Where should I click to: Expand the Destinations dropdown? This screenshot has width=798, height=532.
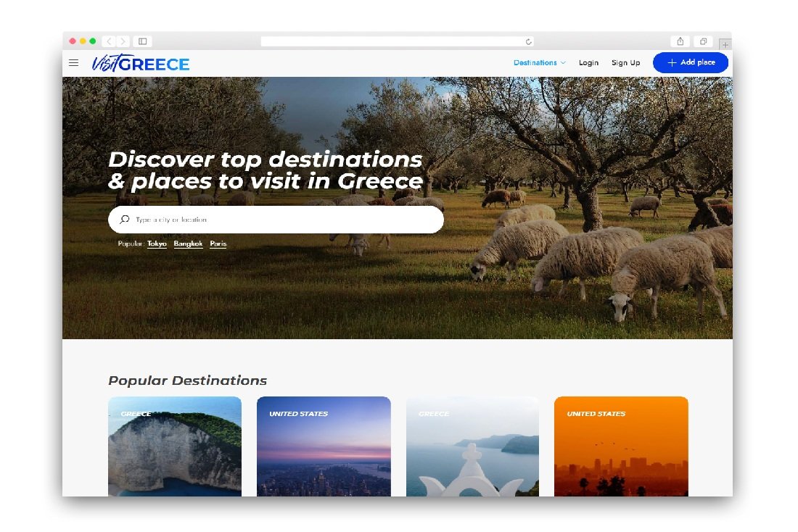pos(540,62)
